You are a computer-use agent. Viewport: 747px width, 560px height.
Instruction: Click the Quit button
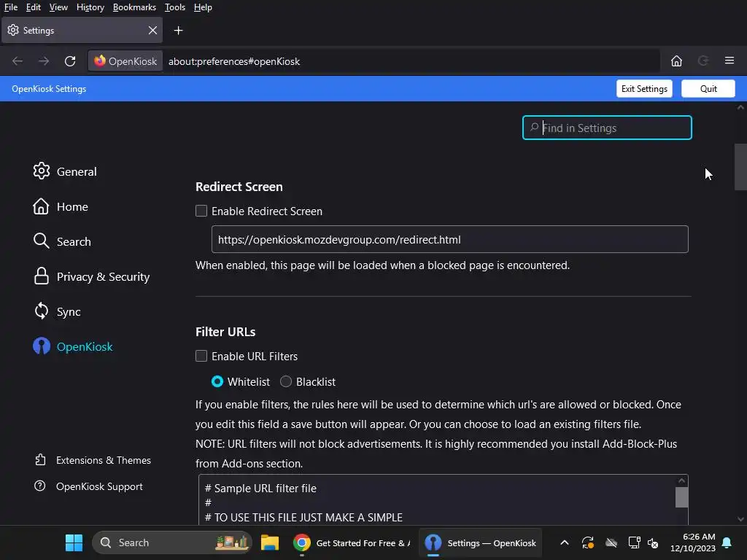coord(708,88)
